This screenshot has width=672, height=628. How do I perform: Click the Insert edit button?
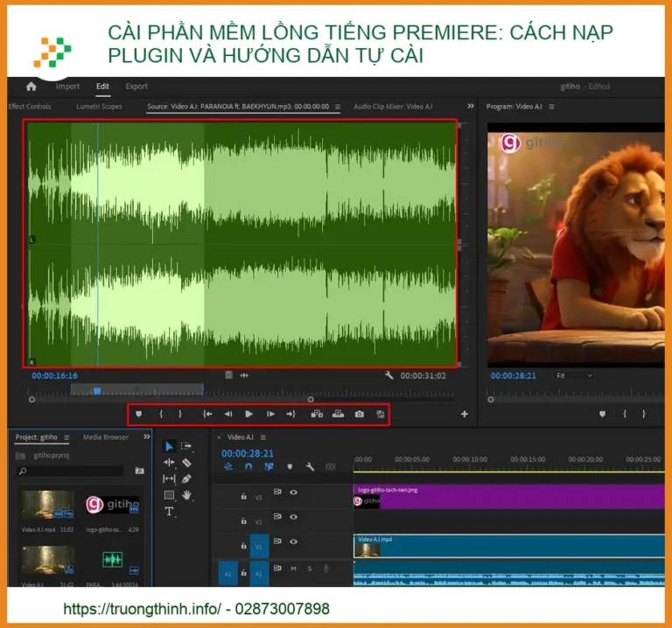pos(317,415)
